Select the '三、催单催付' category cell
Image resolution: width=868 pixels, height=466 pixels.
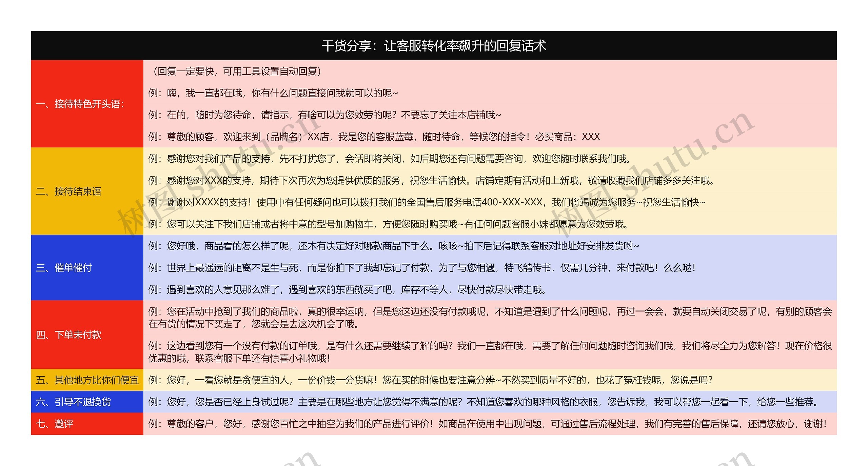87,268
